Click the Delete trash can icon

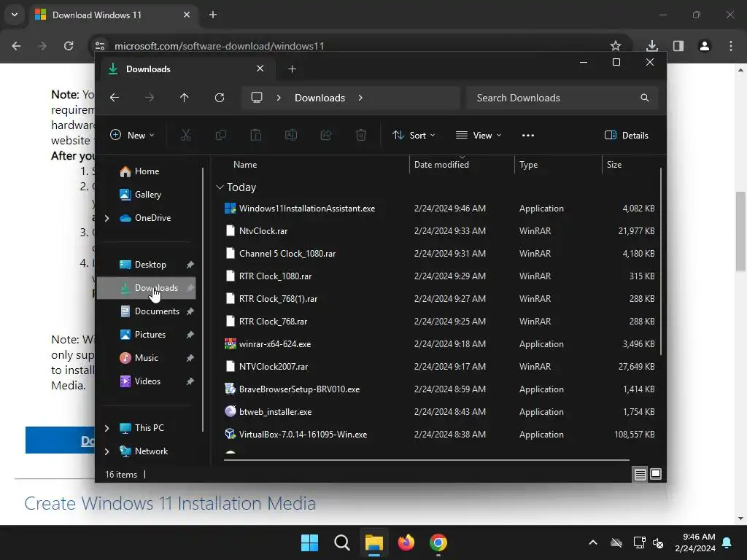pyautogui.click(x=361, y=135)
